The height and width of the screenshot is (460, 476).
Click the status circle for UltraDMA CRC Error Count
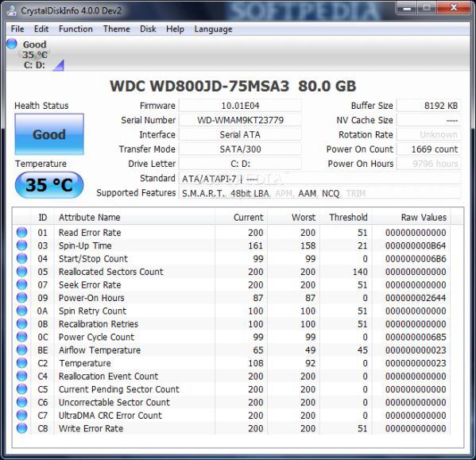[21, 415]
